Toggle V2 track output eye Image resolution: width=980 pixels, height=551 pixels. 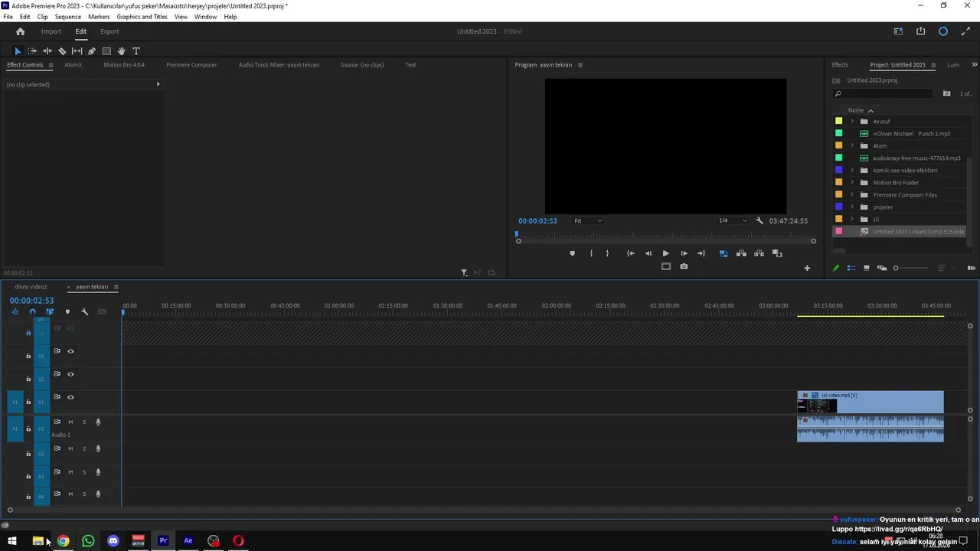click(70, 374)
